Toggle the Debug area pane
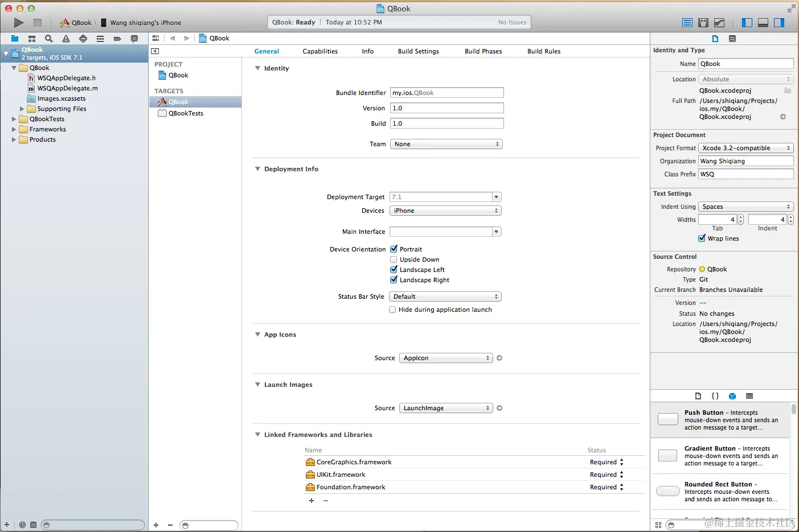The width and height of the screenshot is (799, 532). pyautogui.click(x=763, y=23)
